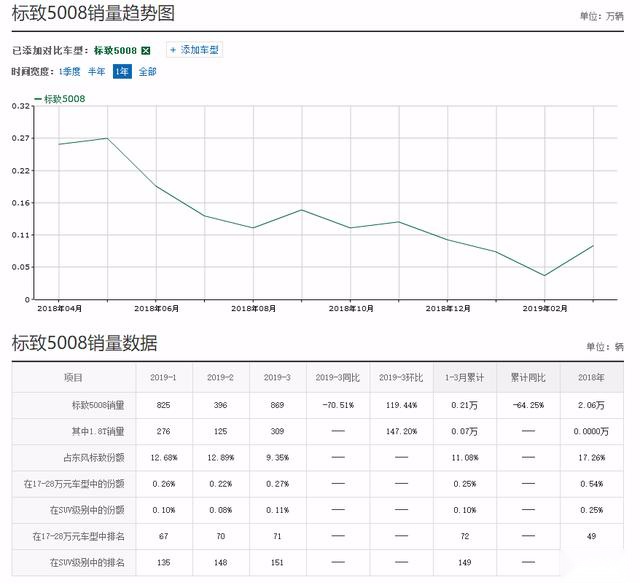Click the 825 sales cell
Viewport: 640px width, 585px height.
pyautogui.click(x=163, y=405)
